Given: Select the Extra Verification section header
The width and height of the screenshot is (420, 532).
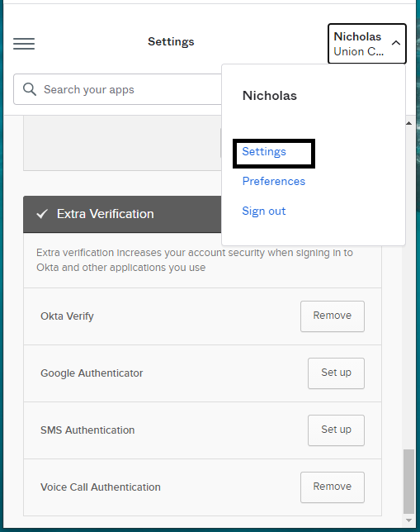Looking at the screenshot, I should (x=122, y=214).
